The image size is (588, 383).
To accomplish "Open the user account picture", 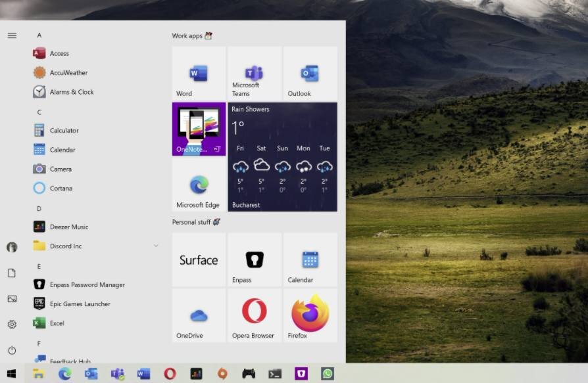I will [x=12, y=247].
